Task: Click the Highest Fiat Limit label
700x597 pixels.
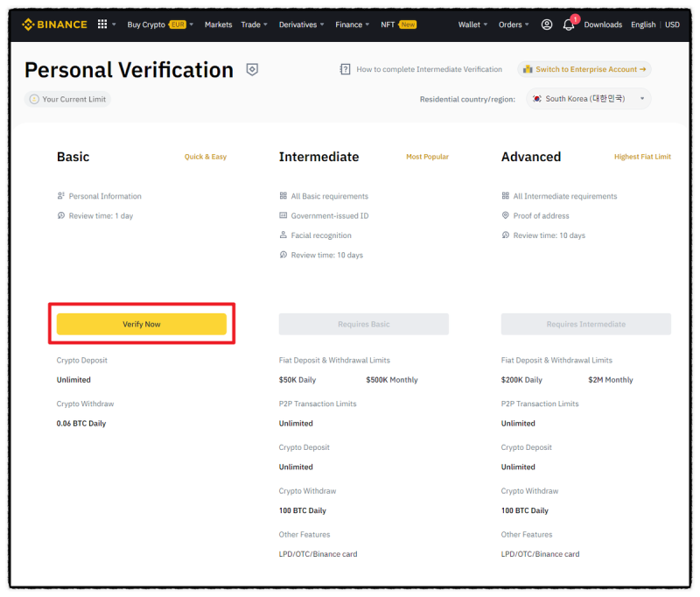Action: 642,157
